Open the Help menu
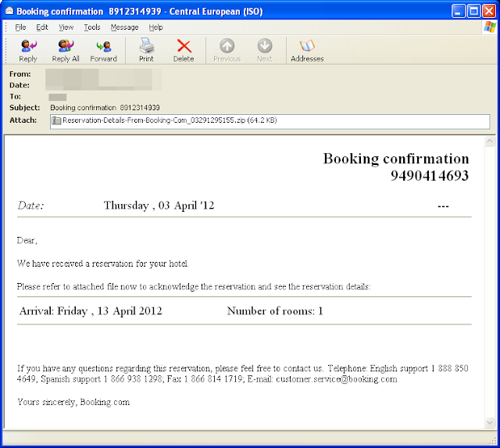The image size is (500, 448). click(155, 27)
